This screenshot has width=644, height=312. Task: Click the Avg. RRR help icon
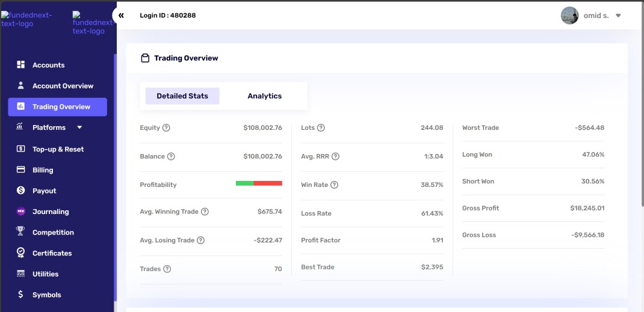(x=335, y=156)
